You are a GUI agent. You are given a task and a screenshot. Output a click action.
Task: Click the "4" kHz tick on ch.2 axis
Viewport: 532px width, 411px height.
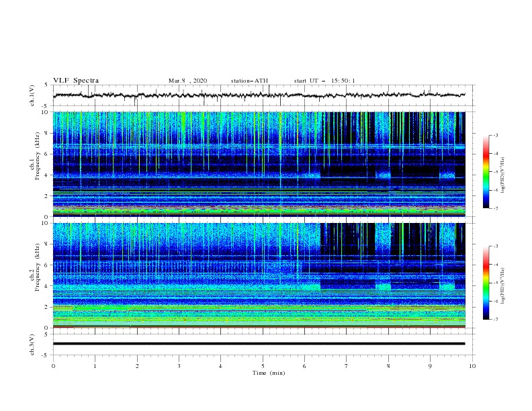click(x=47, y=286)
